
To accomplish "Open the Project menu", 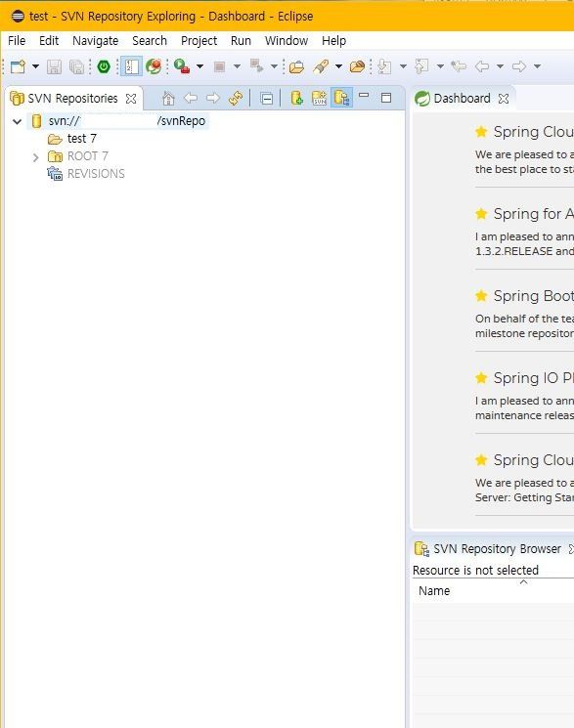I will [x=199, y=41].
